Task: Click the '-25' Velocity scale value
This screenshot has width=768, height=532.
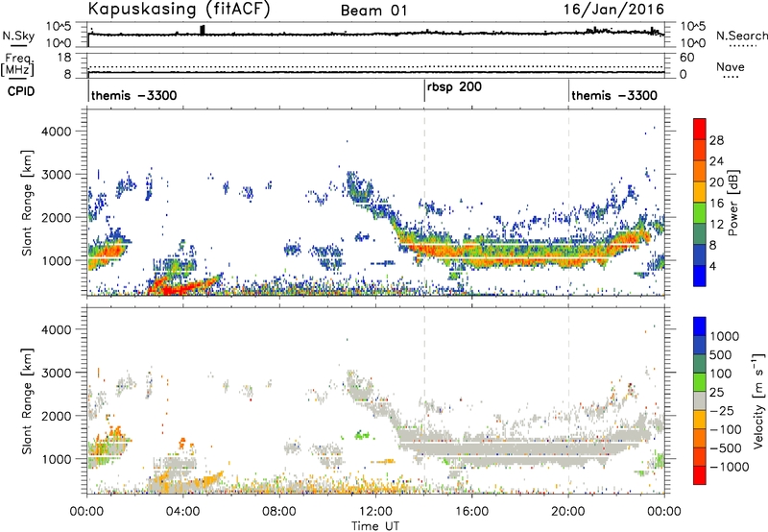Action: point(722,411)
